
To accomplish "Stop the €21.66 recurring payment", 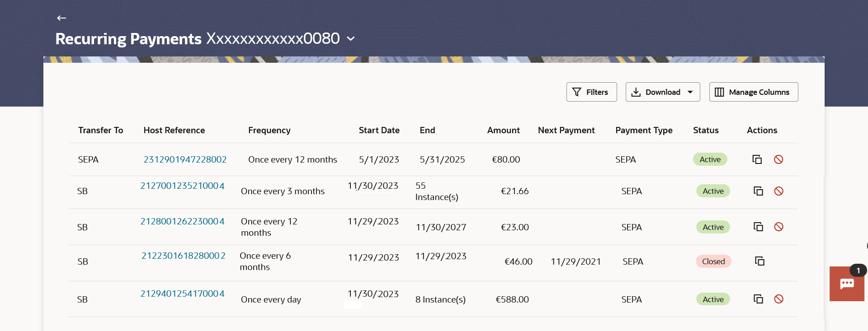I will pos(778,191).
